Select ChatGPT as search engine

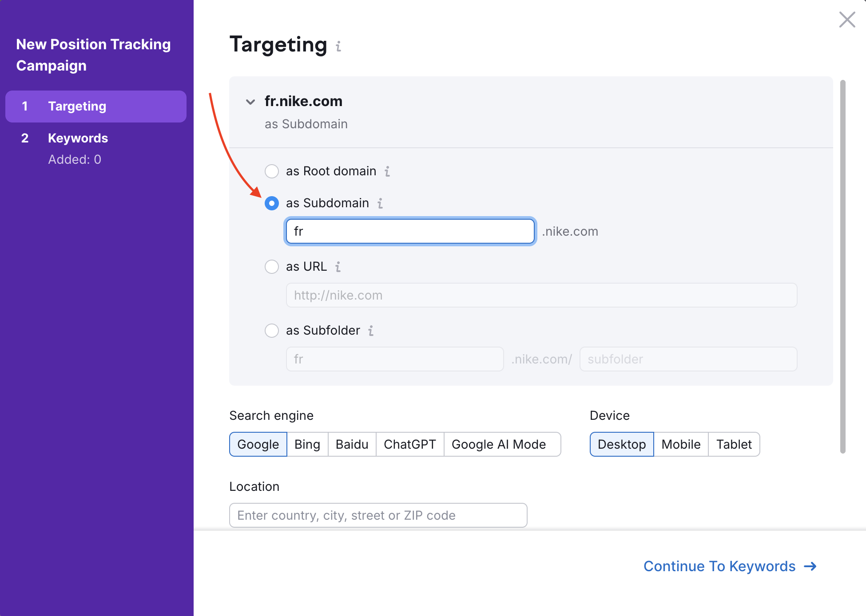409,444
